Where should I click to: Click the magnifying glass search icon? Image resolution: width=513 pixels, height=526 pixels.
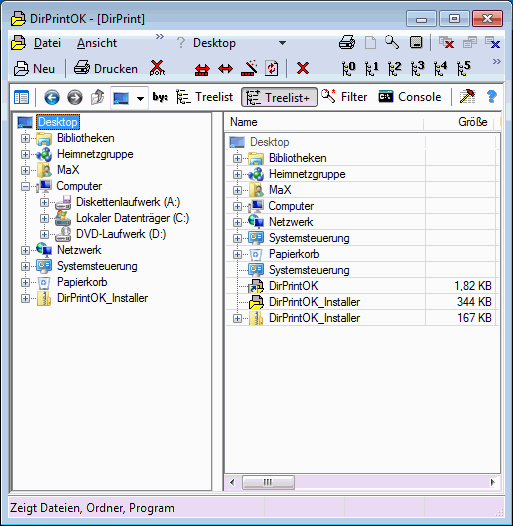point(392,43)
